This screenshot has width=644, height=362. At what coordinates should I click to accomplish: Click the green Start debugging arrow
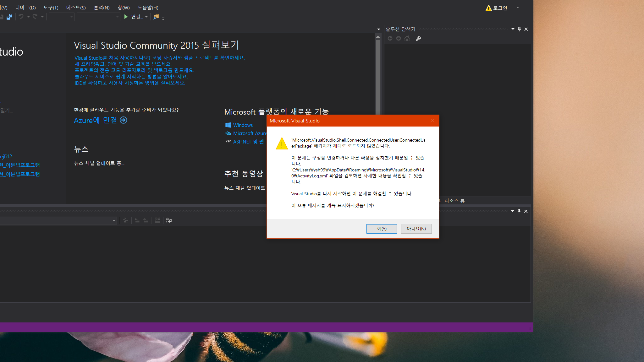tap(126, 17)
